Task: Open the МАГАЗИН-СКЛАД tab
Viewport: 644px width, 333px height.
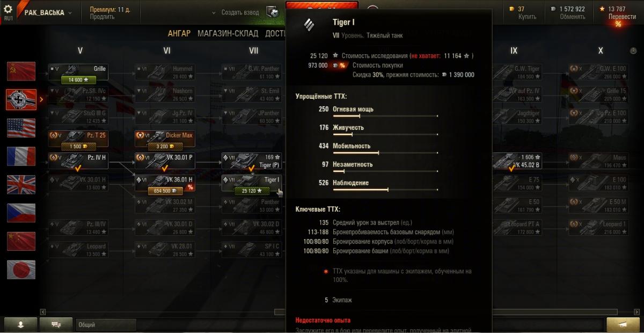Action: point(228,33)
